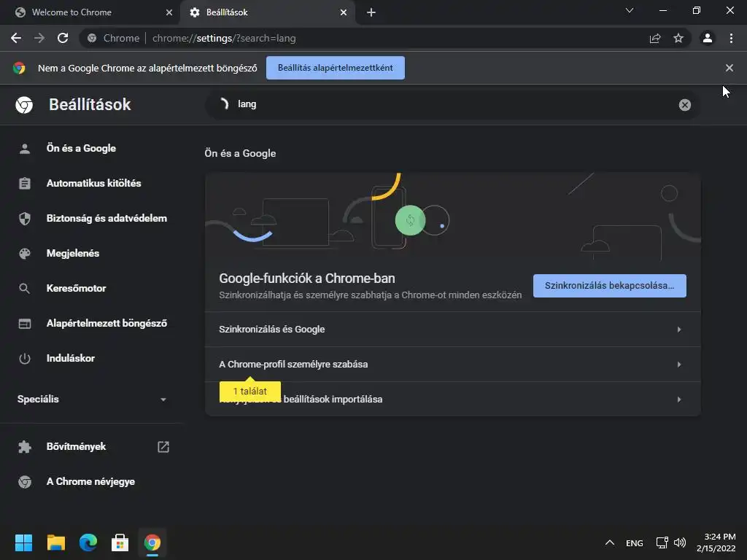Expand the Speciális section
Screen dimensions: 747x560
click(x=93, y=399)
